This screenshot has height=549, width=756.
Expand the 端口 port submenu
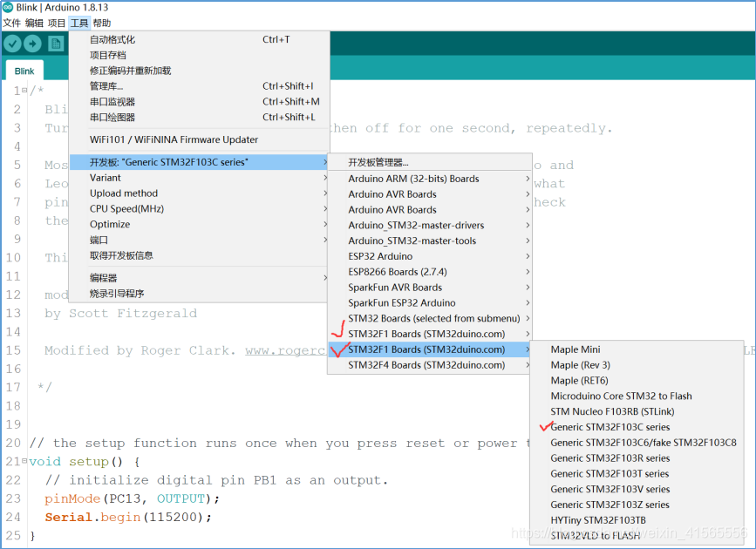coord(200,240)
